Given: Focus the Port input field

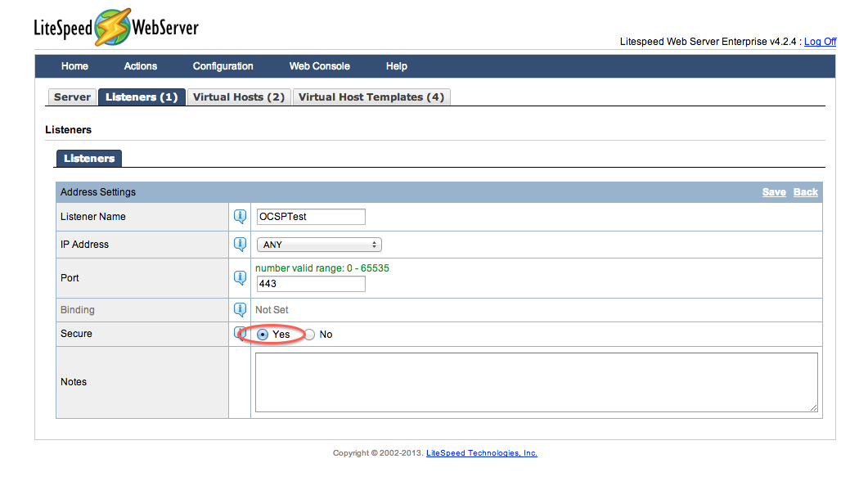Looking at the screenshot, I should point(311,283).
